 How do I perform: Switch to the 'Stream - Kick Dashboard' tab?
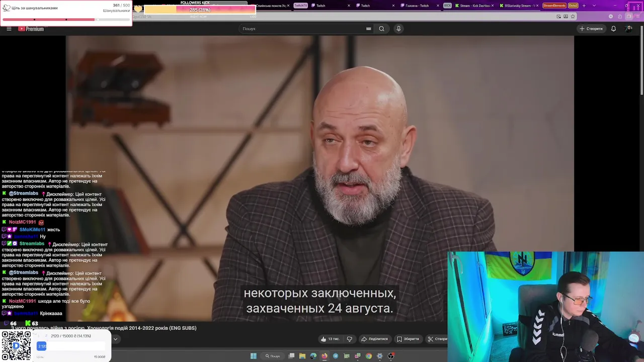(x=475, y=6)
